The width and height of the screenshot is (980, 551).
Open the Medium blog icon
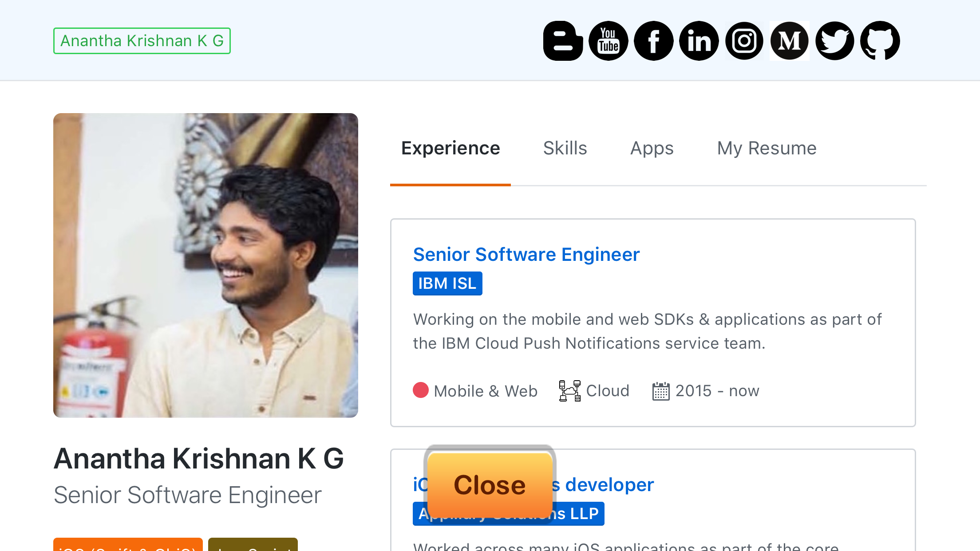[x=789, y=41]
